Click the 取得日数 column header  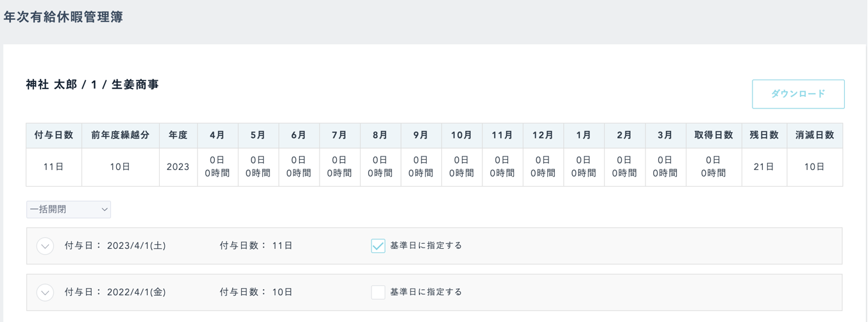point(714,135)
